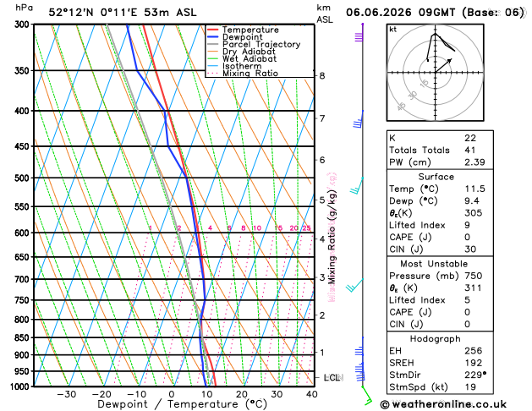Click the Most Unstable theta-e value 311
532x411 pixels.
(x=473, y=288)
